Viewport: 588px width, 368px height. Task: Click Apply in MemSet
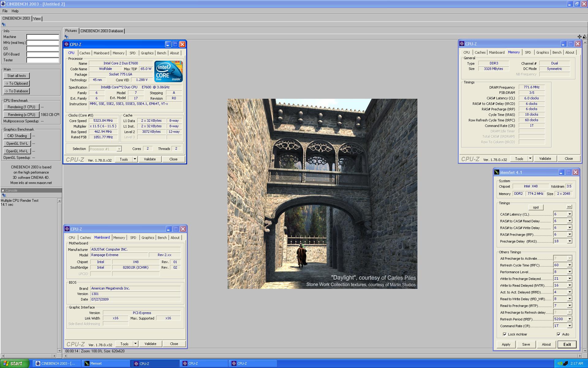tap(506, 344)
